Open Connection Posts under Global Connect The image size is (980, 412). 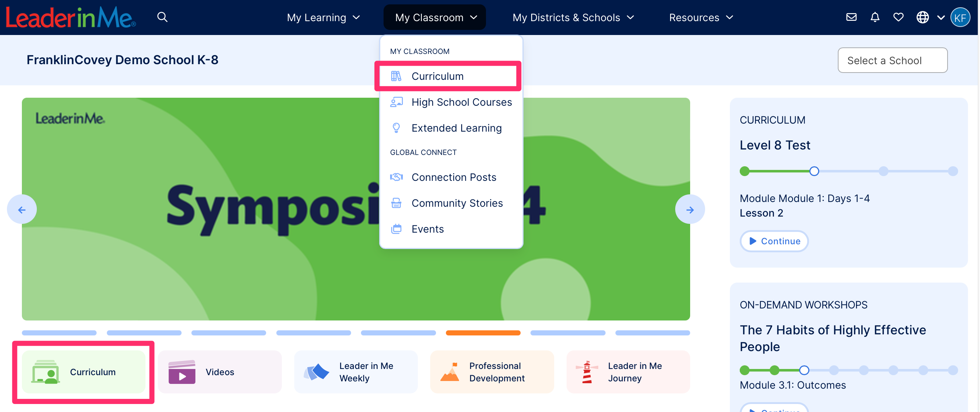pos(454,177)
